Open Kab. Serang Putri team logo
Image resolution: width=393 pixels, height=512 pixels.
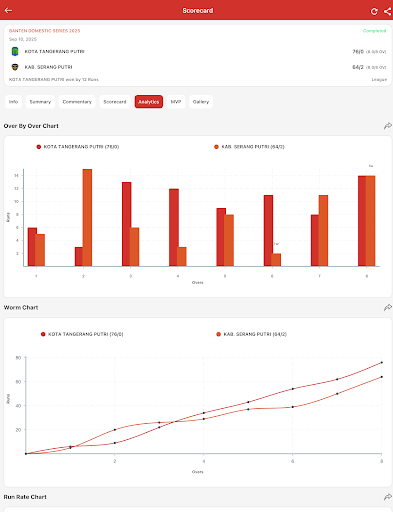pos(15,67)
